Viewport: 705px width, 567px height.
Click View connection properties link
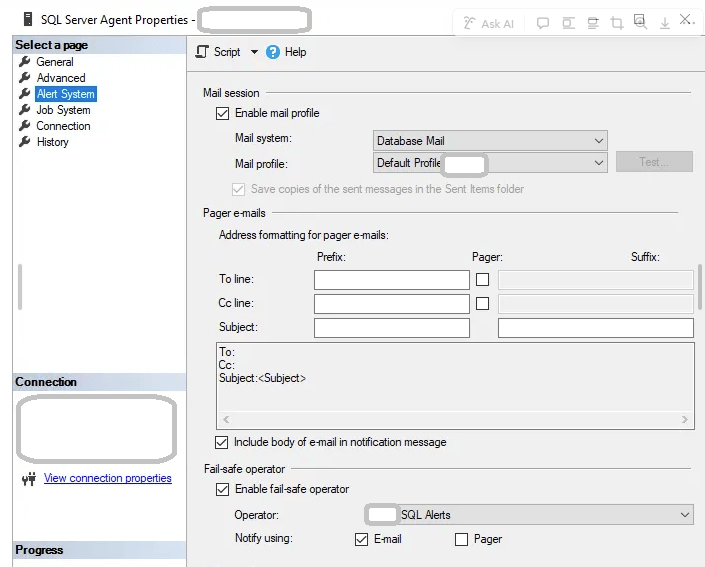[107, 478]
